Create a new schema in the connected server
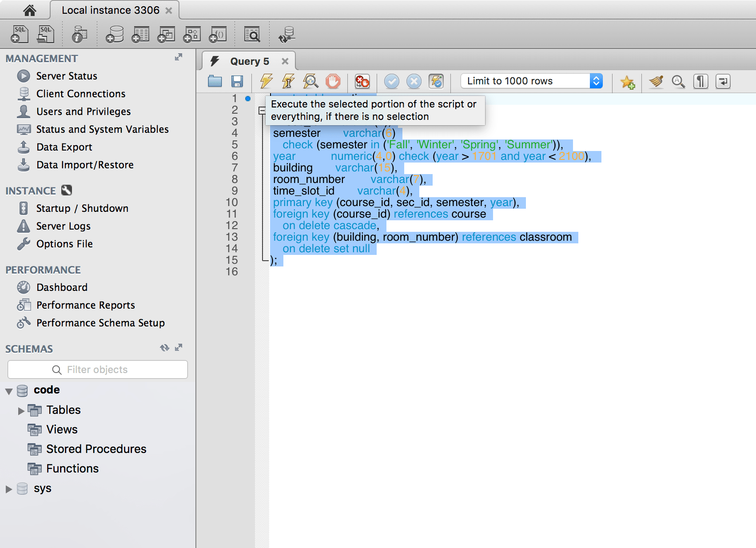The height and width of the screenshot is (548, 756). (x=115, y=34)
